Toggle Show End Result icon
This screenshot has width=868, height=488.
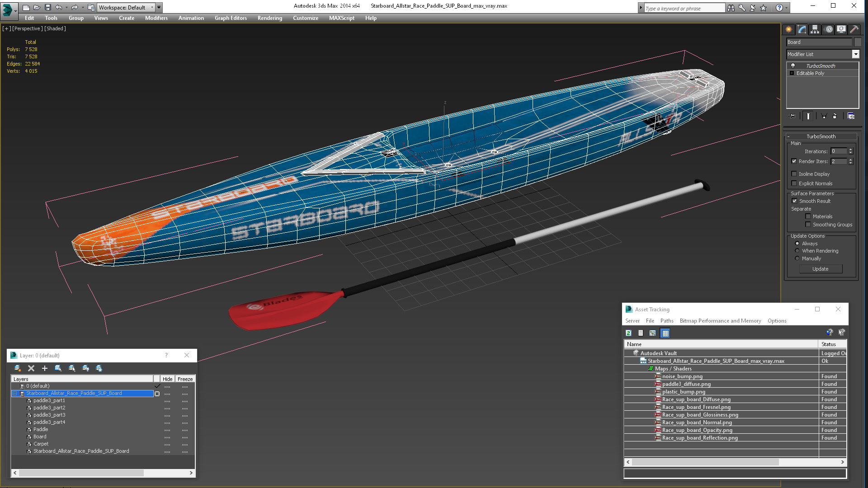coord(808,116)
